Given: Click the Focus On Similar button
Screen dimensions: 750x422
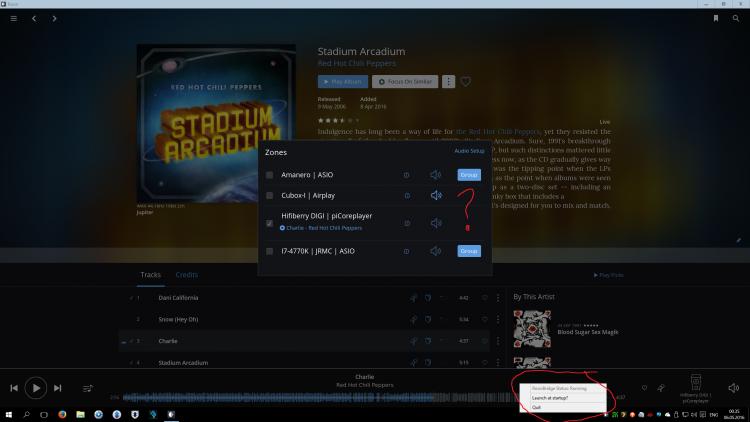Looking at the screenshot, I should tap(405, 82).
